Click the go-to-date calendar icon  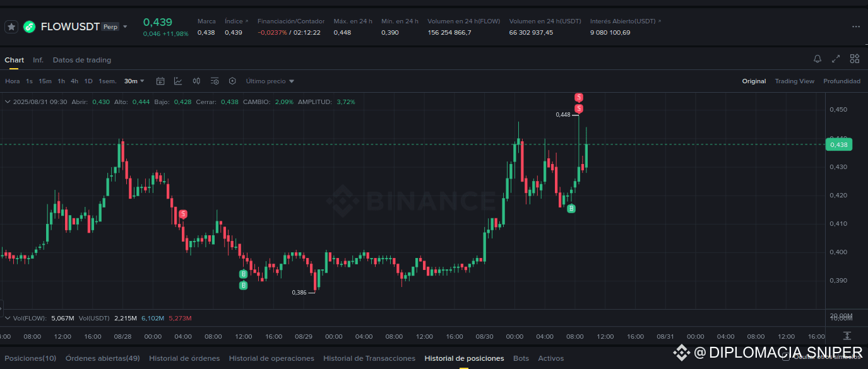pyautogui.click(x=160, y=81)
